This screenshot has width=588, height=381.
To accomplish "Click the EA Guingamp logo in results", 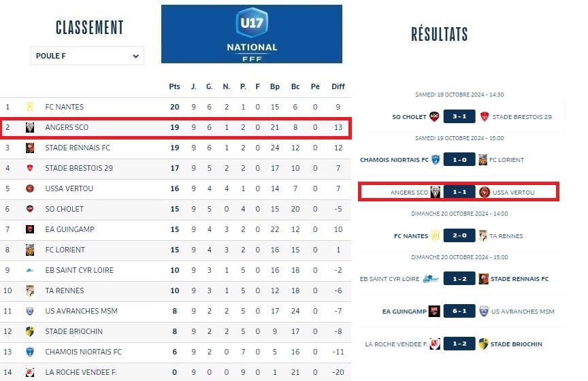I will 435,312.
